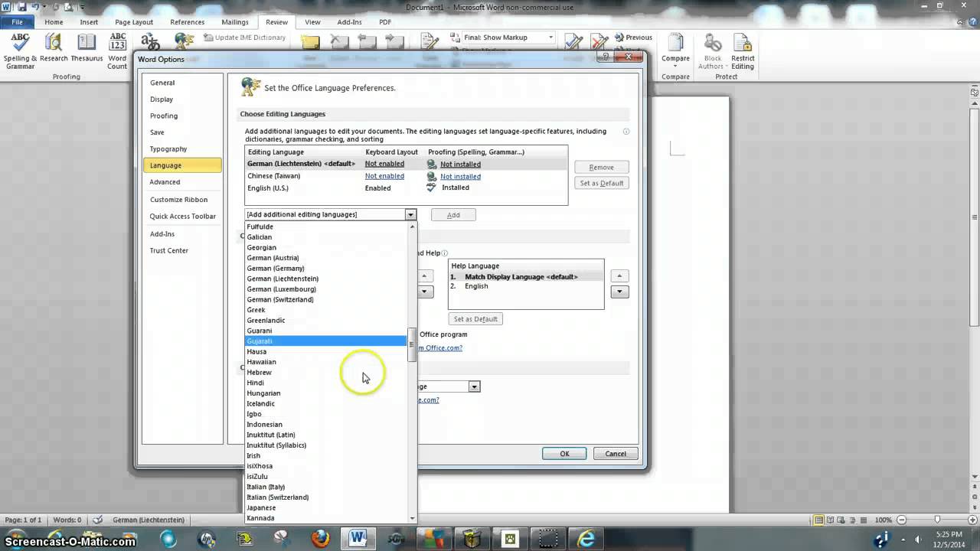
Task: Select Gujarati in language list
Action: click(325, 341)
